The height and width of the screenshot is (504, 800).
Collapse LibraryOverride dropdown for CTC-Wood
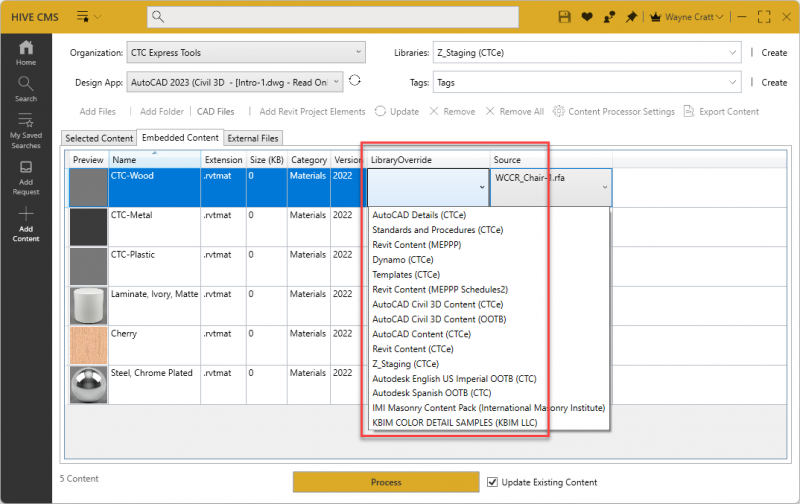pyautogui.click(x=482, y=187)
